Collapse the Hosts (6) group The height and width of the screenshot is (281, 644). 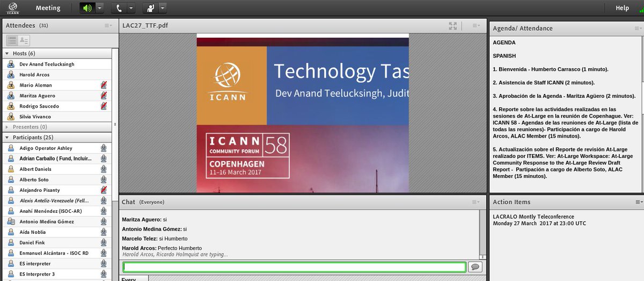click(7, 54)
